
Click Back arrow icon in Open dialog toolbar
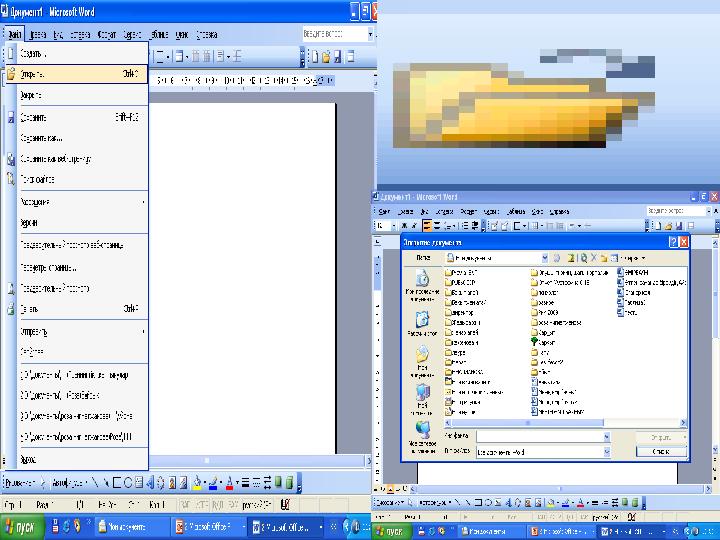pyautogui.click(x=557, y=258)
